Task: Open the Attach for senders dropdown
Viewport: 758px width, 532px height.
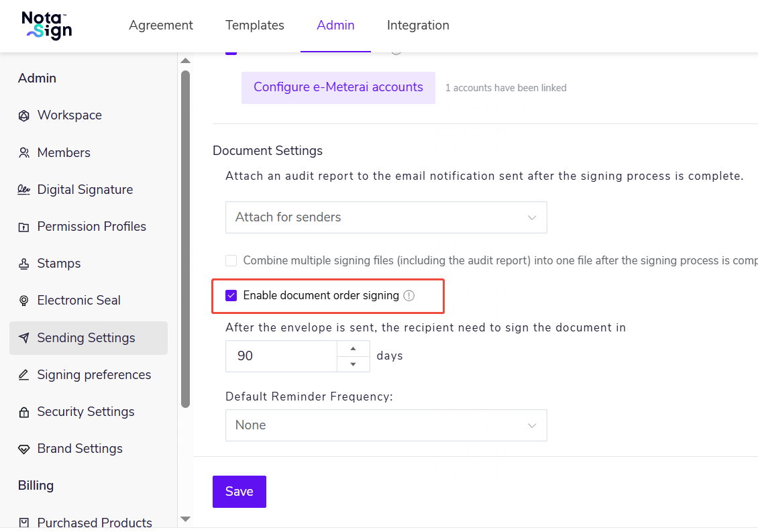Action: [x=386, y=217]
